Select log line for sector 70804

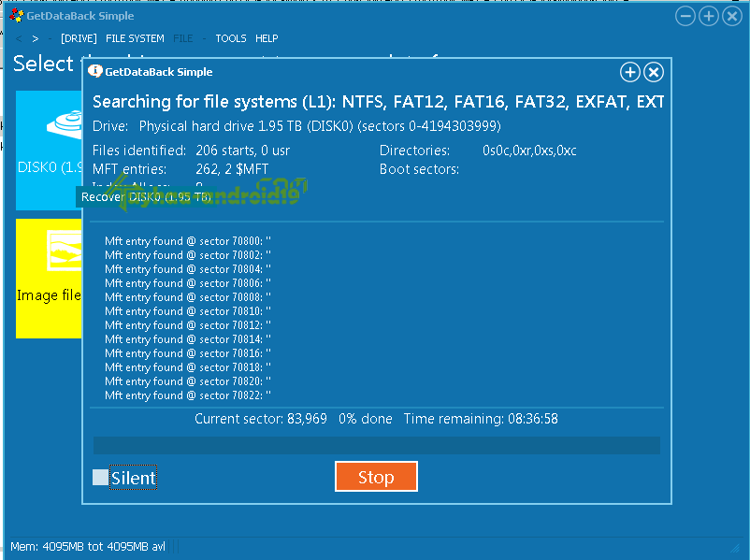tap(187, 269)
